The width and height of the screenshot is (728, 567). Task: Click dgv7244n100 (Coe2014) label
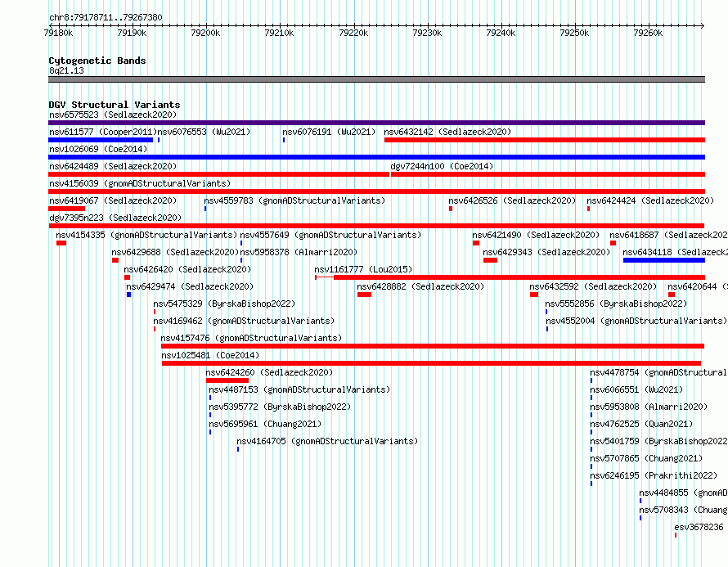point(442,166)
